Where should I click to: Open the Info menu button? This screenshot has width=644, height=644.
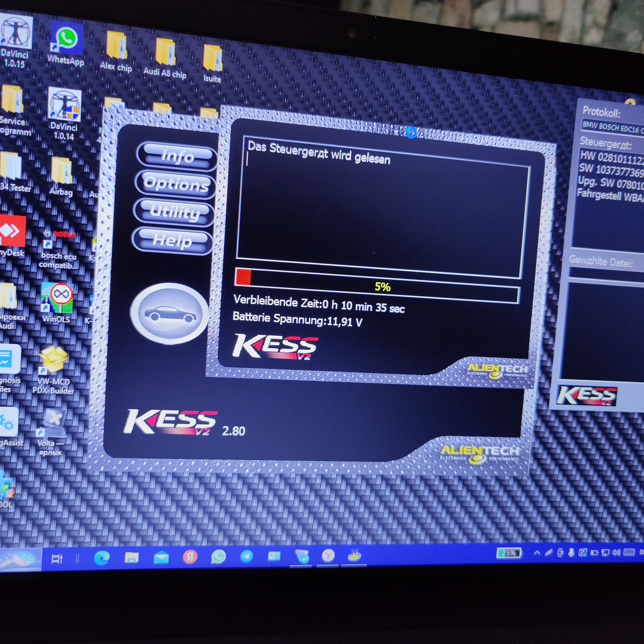(177, 156)
